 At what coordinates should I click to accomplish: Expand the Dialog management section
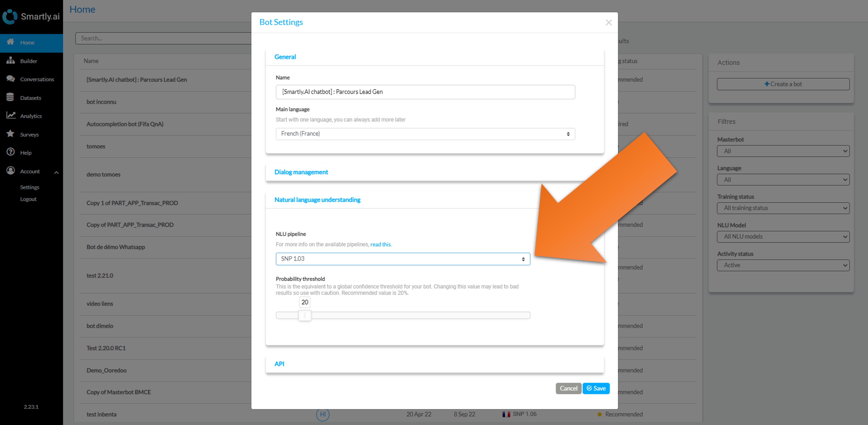[x=301, y=172]
